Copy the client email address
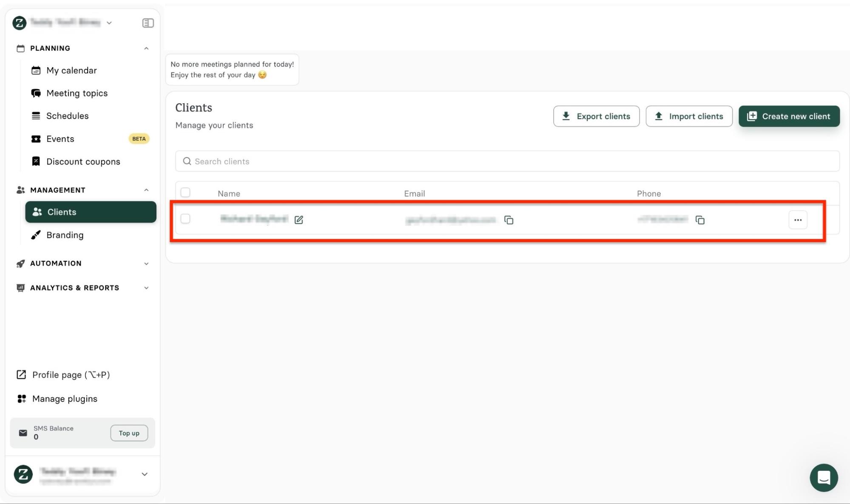 [509, 220]
